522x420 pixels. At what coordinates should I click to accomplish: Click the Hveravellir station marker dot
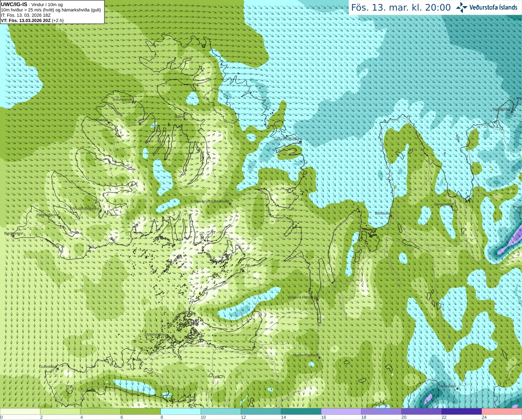[x=458, y=389]
